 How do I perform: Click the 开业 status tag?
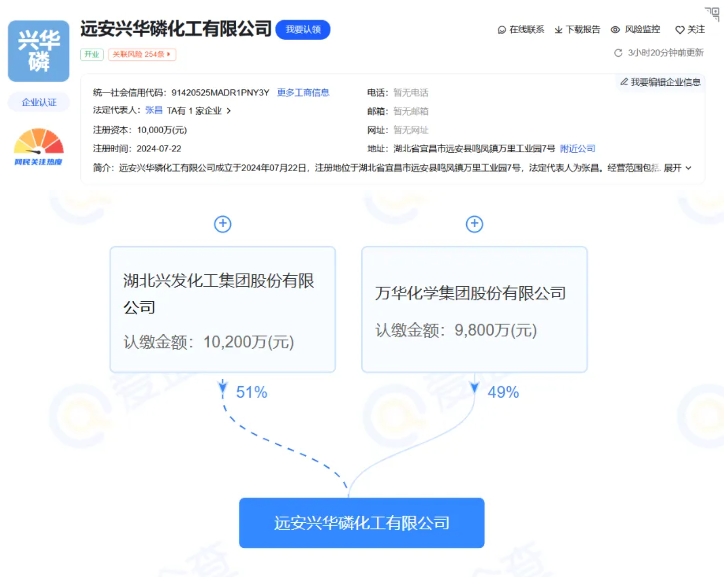pyautogui.click(x=92, y=54)
